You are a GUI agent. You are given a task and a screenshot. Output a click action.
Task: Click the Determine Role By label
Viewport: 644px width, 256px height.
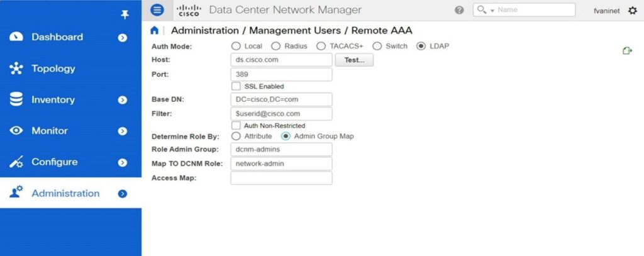(x=186, y=136)
